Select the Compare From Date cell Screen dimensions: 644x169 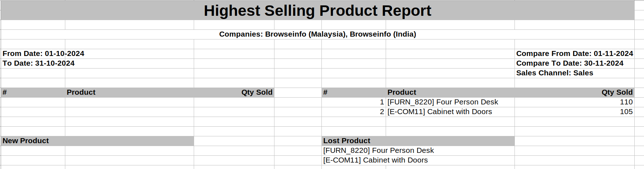click(574, 53)
